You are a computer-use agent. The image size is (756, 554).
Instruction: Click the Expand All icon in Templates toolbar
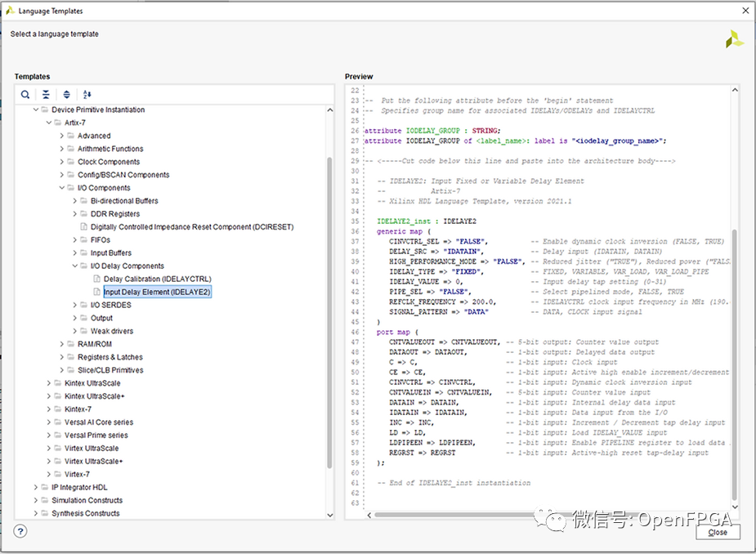tap(66, 95)
